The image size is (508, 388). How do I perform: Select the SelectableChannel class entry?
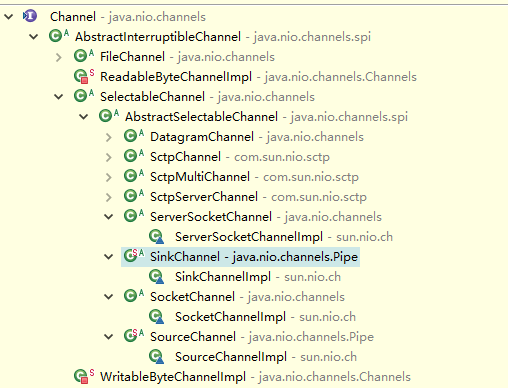pyautogui.click(x=152, y=97)
